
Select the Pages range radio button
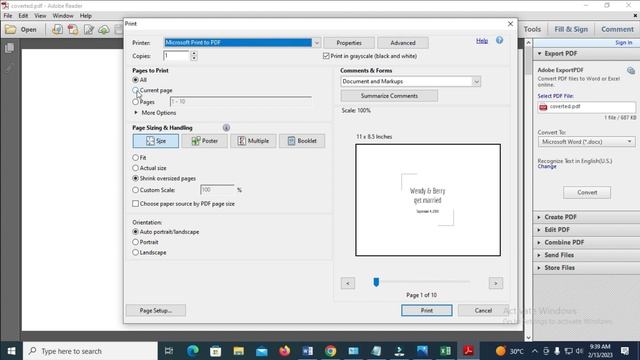point(136,102)
